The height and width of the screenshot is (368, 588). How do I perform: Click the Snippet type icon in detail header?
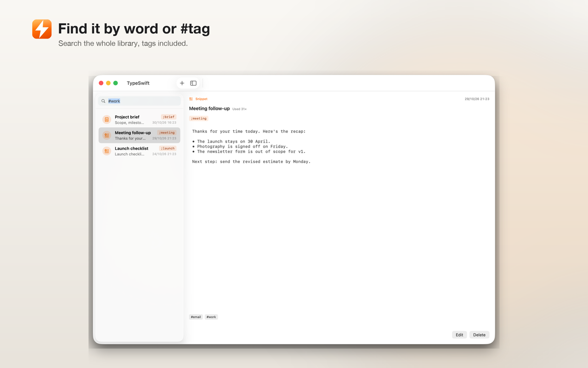191,99
